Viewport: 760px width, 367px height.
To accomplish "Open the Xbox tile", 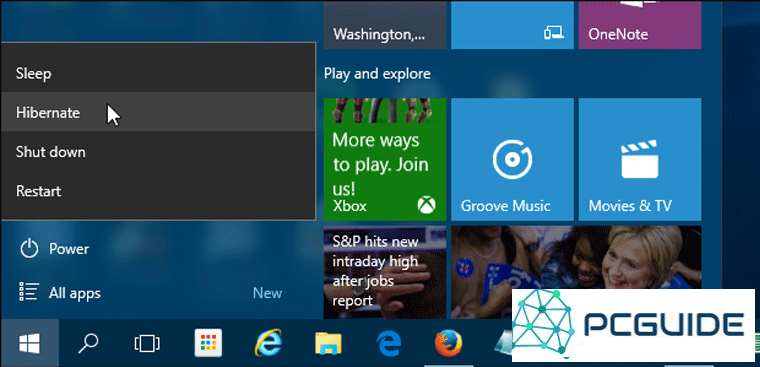I will pos(385,160).
